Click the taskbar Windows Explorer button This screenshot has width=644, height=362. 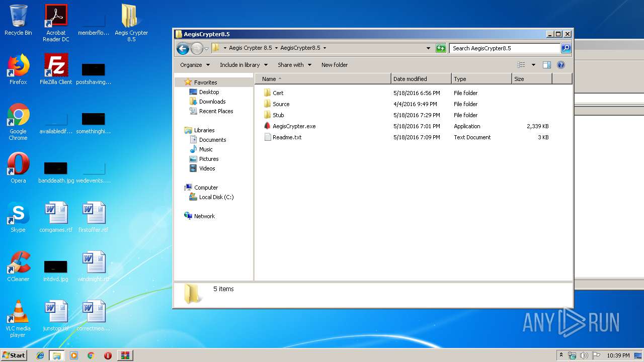click(57, 355)
